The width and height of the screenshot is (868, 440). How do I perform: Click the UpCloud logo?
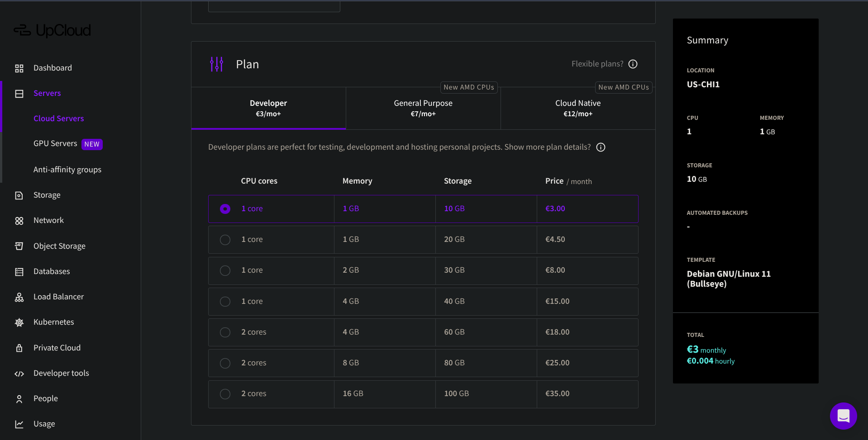52,30
